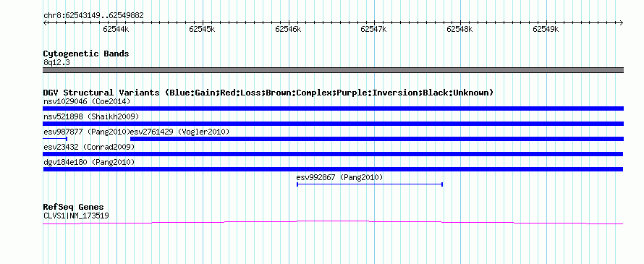The height and width of the screenshot is (264, 644).
Task: Open the RefSeq Genes track title
Action: tap(74, 207)
